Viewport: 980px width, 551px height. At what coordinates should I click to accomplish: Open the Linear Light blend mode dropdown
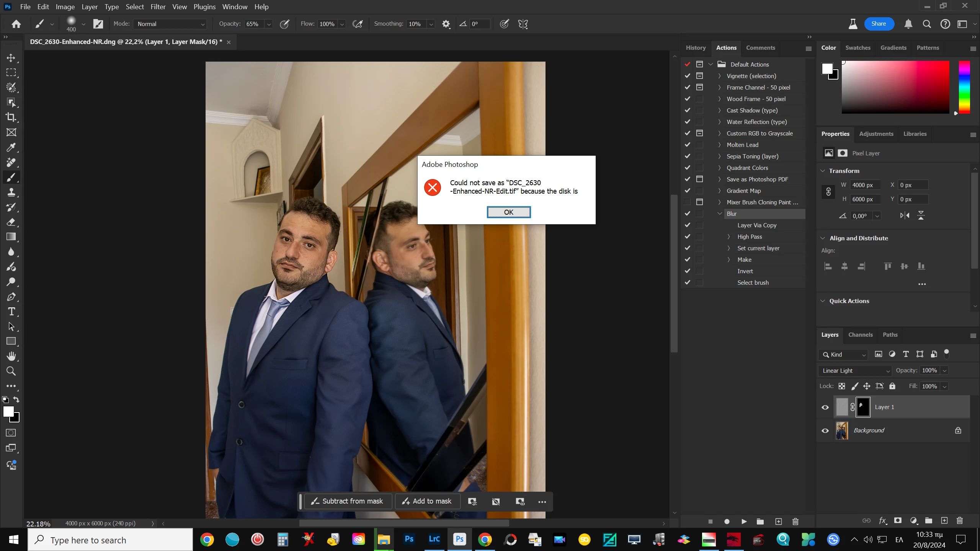click(x=856, y=370)
